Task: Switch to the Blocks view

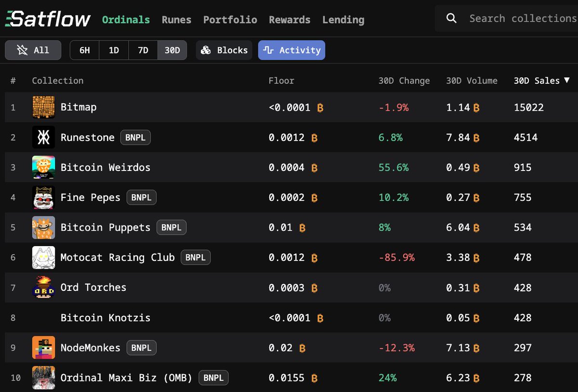Action: tap(224, 50)
